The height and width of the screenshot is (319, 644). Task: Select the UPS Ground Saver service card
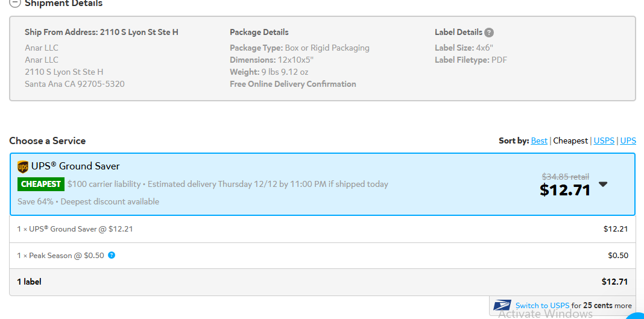click(323, 184)
